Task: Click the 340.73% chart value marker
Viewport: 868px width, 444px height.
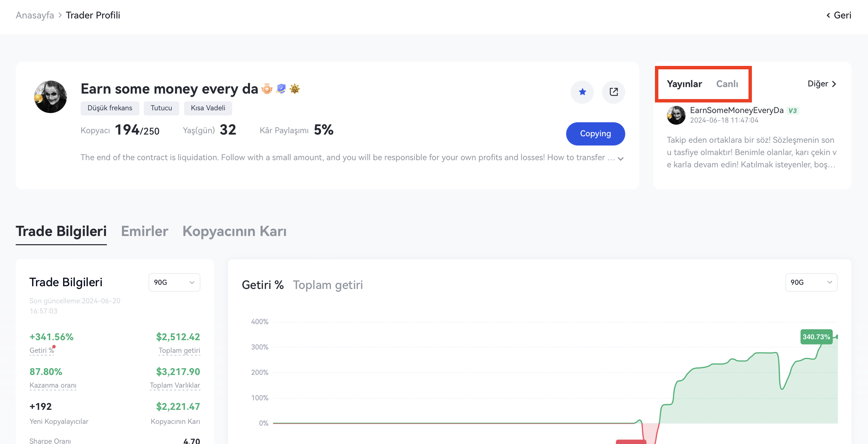Action: click(x=816, y=337)
